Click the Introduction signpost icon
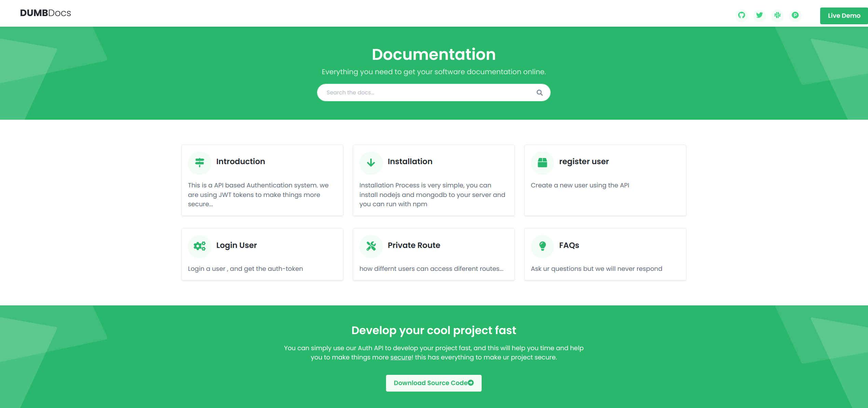The image size is (868, 408). [x=199, y=162]
